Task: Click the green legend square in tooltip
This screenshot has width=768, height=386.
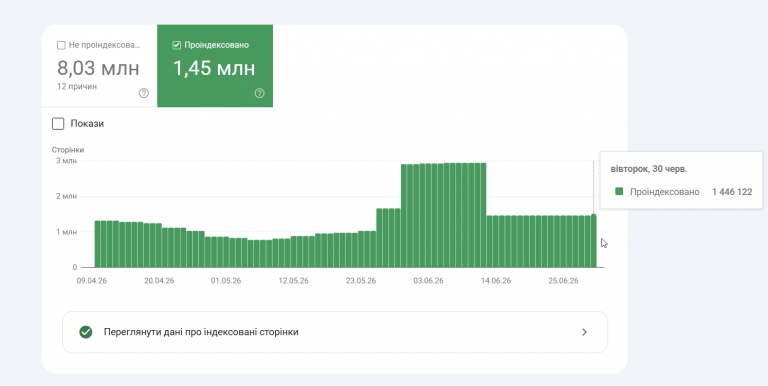Action: pos(619,192)
